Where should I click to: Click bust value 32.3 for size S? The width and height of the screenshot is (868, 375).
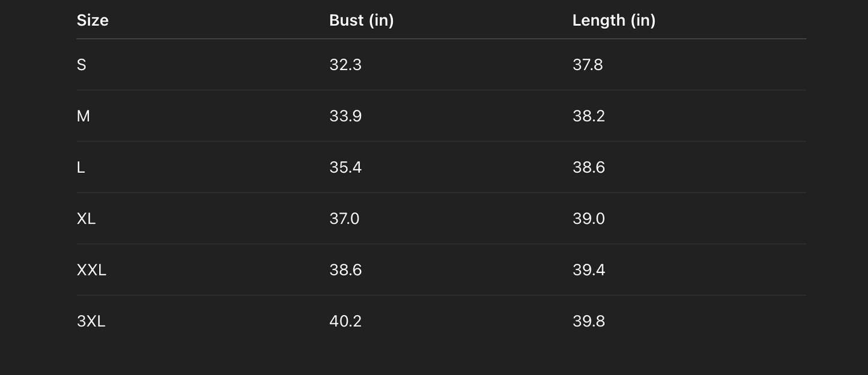345,65
